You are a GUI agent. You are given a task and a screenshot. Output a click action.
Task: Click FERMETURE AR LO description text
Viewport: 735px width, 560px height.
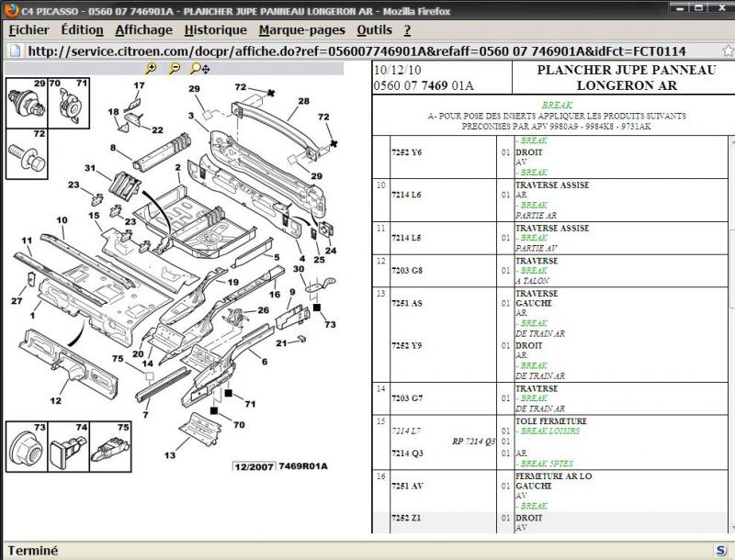[x=554, y=476]
